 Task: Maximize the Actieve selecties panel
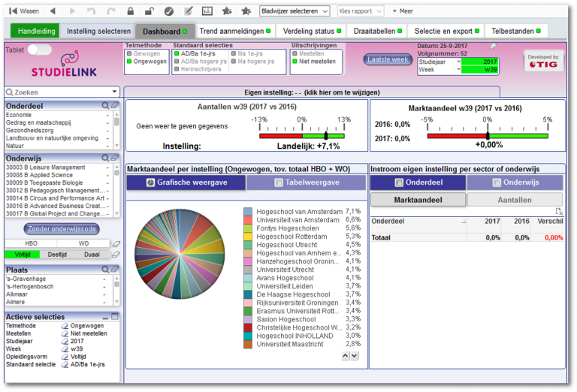pos(115,316)
